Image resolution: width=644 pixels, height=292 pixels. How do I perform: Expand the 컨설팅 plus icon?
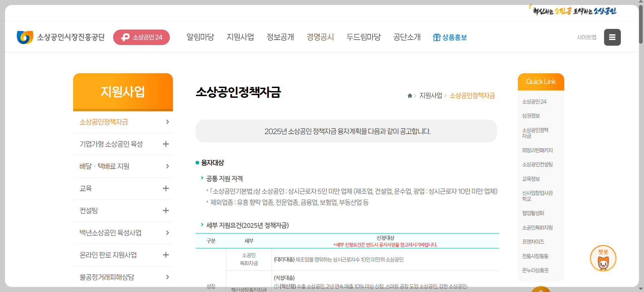pyautogui.click(x=166, y=211)
